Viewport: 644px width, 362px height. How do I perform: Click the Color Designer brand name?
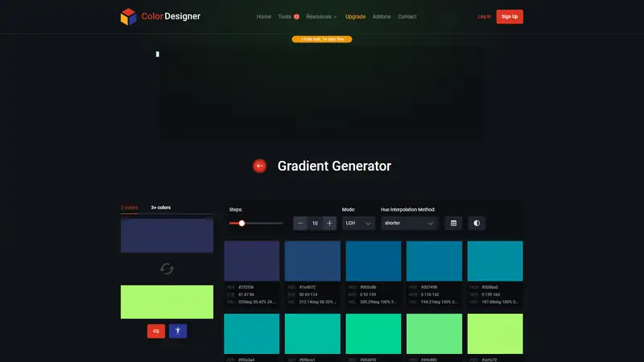[171, 16]
